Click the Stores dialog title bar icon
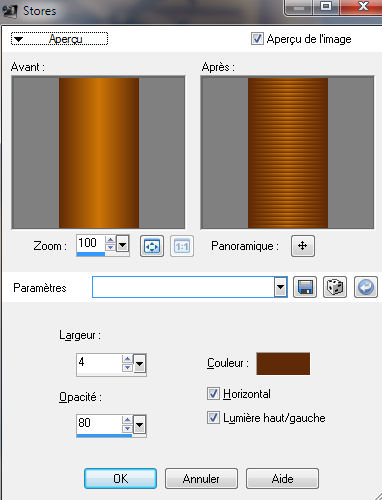Screen dimensions: 382x500 coord(9,11)
